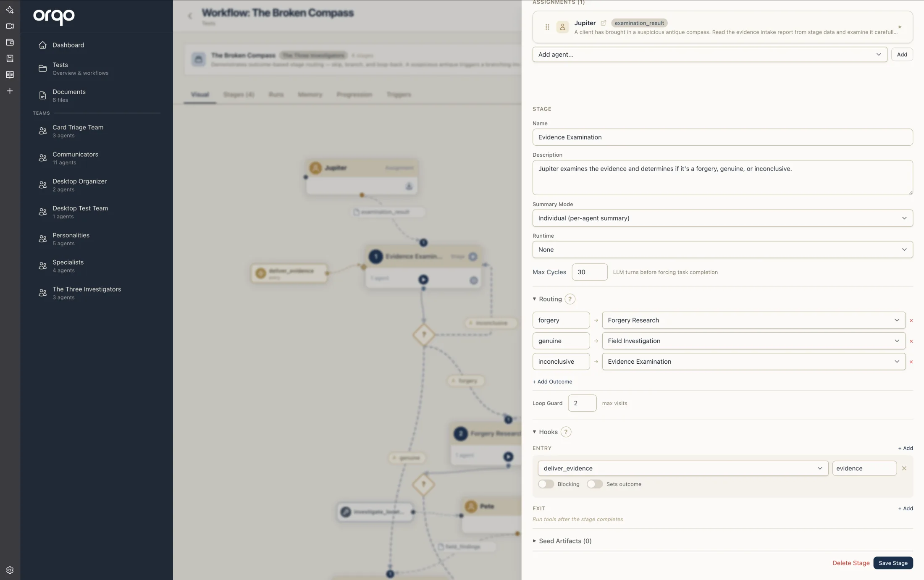Open the Forgery Research target dropdown
Image resolution: width=924 pixels, height=580 pixels.
(753, 320)
